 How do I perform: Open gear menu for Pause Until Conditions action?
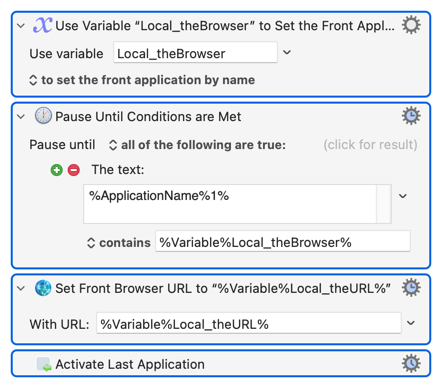411,116
